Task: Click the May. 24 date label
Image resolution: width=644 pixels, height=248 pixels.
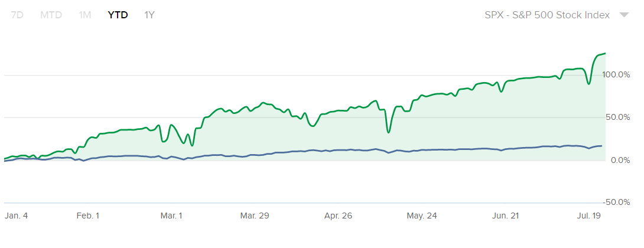Action: click(422, 216)
